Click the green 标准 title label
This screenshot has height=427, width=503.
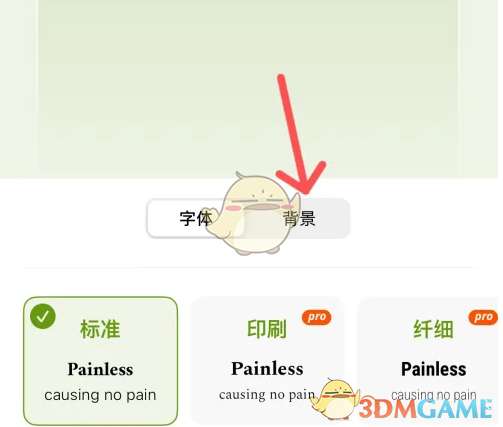[100, 329]
